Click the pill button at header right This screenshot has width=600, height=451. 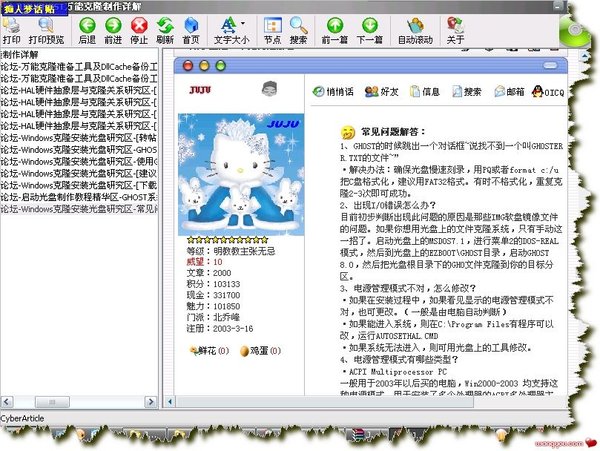(x=550, y=65)
